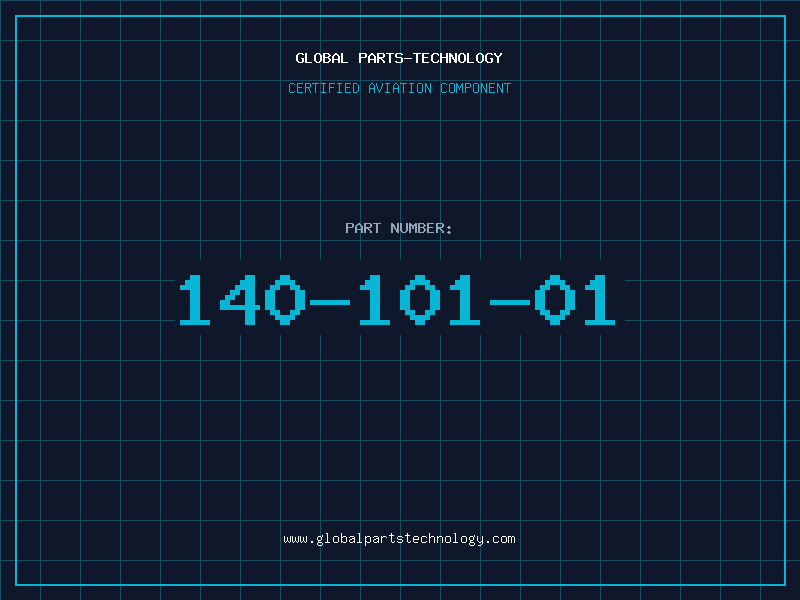
Task: Select part number 140-101-01
Action: pyautogui.click(x=397, y=300)
